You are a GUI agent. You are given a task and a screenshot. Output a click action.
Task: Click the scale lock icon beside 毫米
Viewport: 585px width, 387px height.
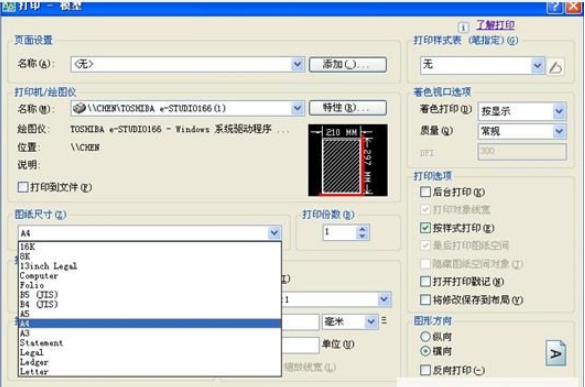click(384, 321)
